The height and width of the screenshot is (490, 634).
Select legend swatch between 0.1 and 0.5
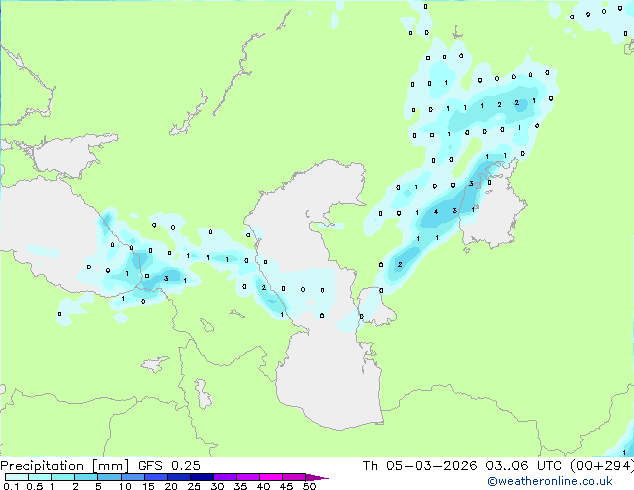point(17,477)
